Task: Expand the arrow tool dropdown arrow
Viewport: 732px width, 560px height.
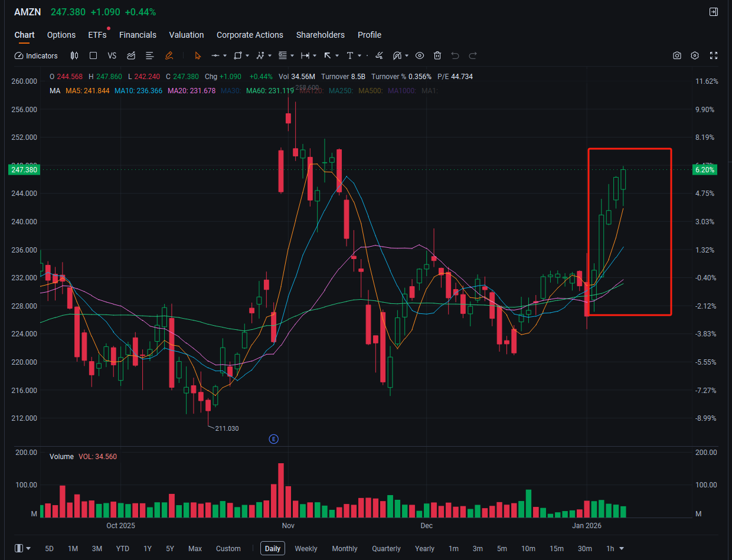Action: click(x=337, y=55)
